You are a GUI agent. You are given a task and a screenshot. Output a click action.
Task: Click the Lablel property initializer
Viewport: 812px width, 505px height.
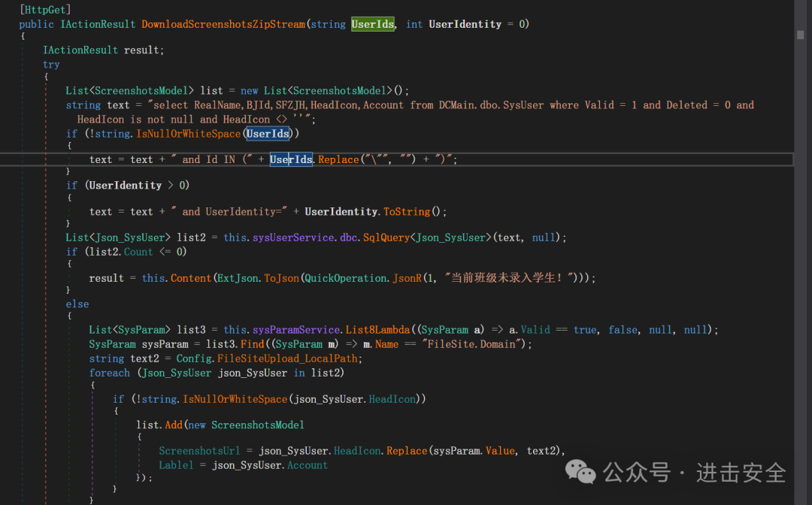pos(176,466)
